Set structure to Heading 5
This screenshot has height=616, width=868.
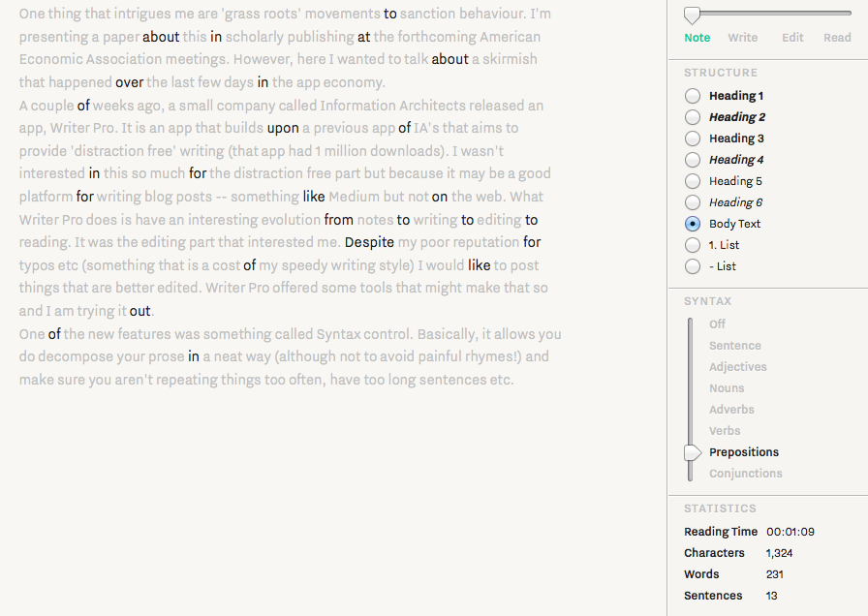pos(693,181)
